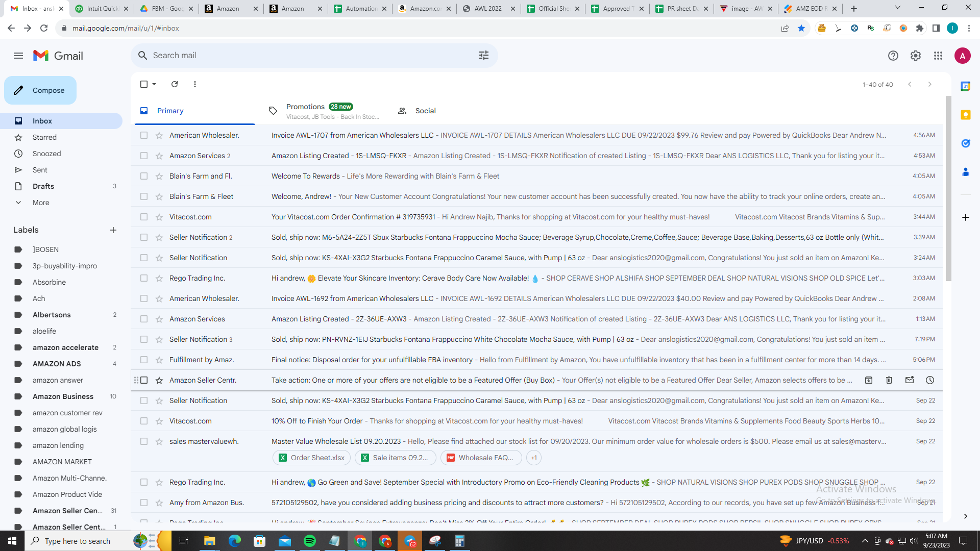Tick the Amazon Seller Central email checkbox
980x551 pixels.
tap(144, 380)
